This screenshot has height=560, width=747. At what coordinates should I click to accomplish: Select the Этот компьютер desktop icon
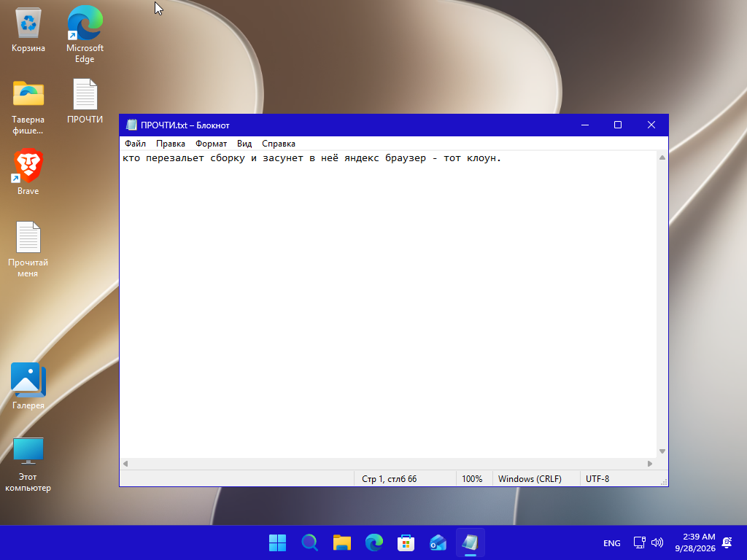[x=28, y=464]
